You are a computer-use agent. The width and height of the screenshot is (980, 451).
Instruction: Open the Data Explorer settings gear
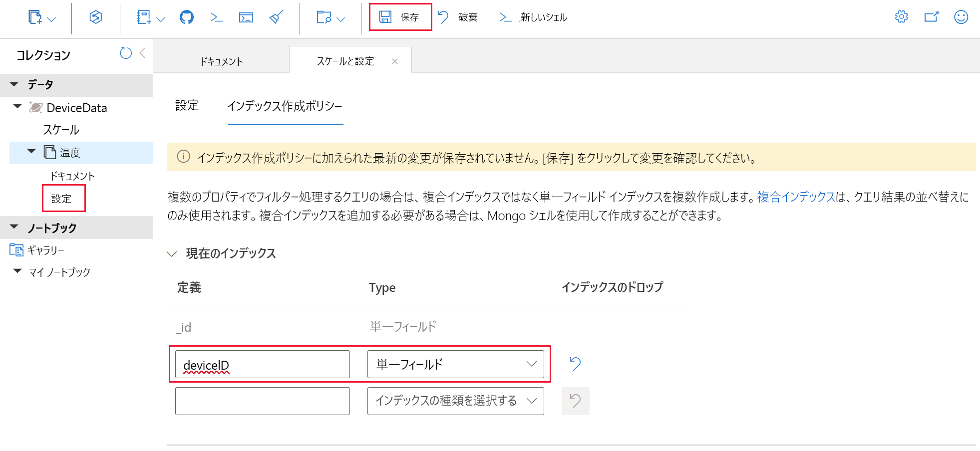click(x=901, y=16)
